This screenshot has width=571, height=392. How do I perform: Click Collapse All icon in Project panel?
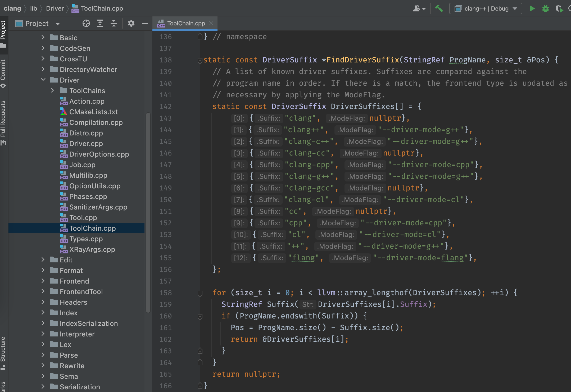(x=114, y=24)
